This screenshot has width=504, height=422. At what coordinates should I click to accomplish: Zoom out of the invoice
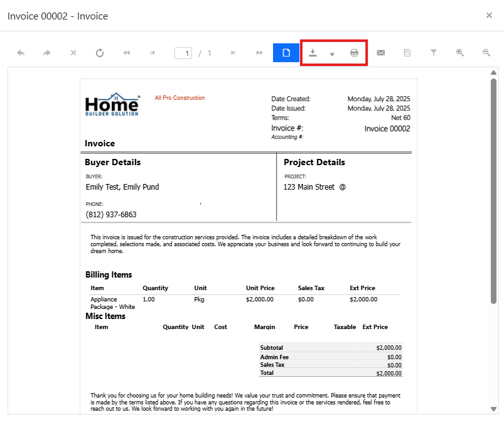coord(486,53)
